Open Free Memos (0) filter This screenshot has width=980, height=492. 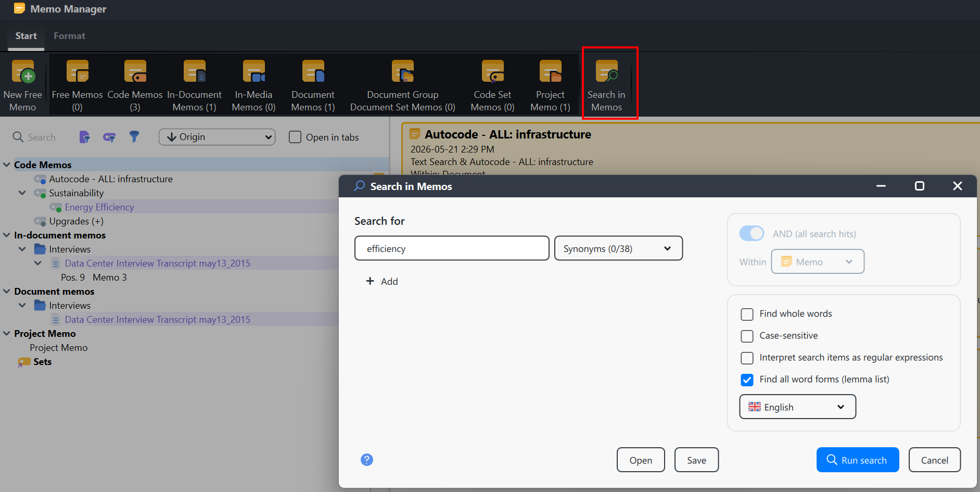click(x=77, y=86)
